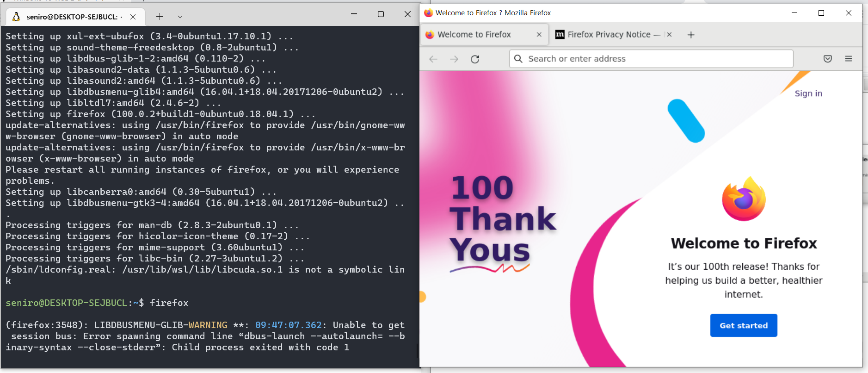Viewport: 868px width, 373px height.
Task: Close the Firefox window
Action: coord(849,13)
